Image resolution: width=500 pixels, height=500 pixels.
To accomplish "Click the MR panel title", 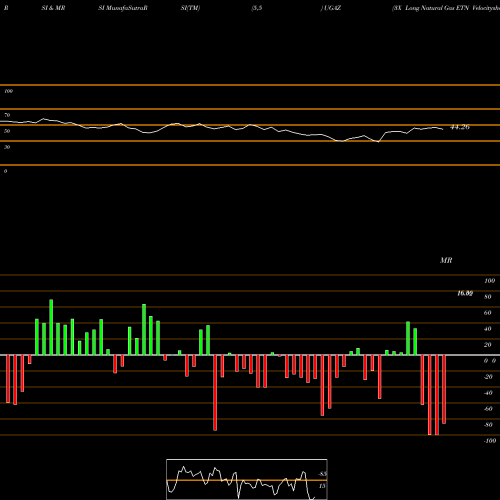I will (x=446, y=260).
